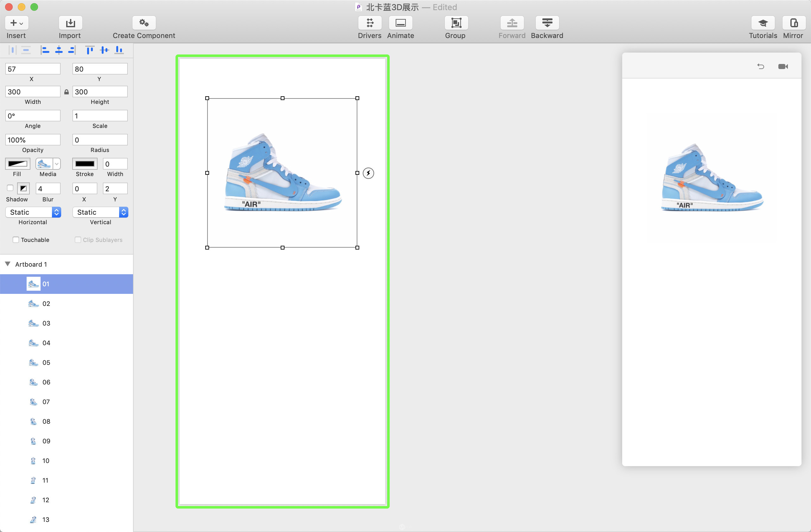The height and width of the screenshot is (532, 811).
Task: Group the selected layers
Action: [456, 23]
